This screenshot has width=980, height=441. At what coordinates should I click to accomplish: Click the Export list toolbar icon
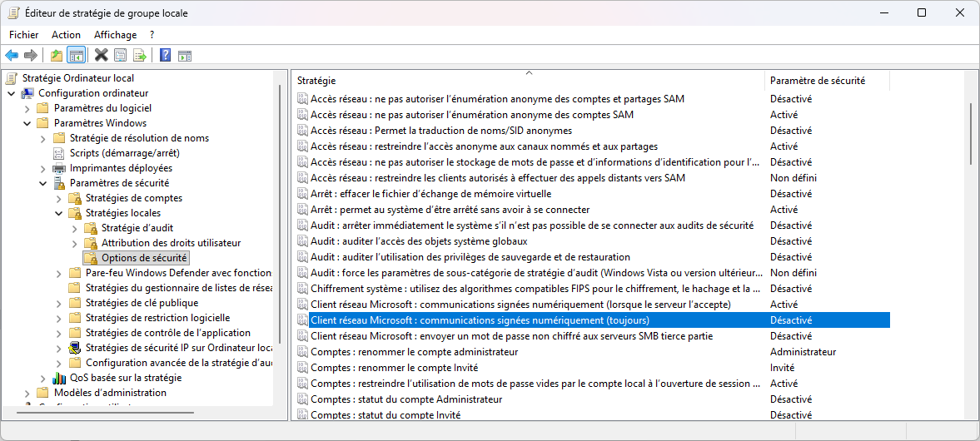[x=140, y=56]
